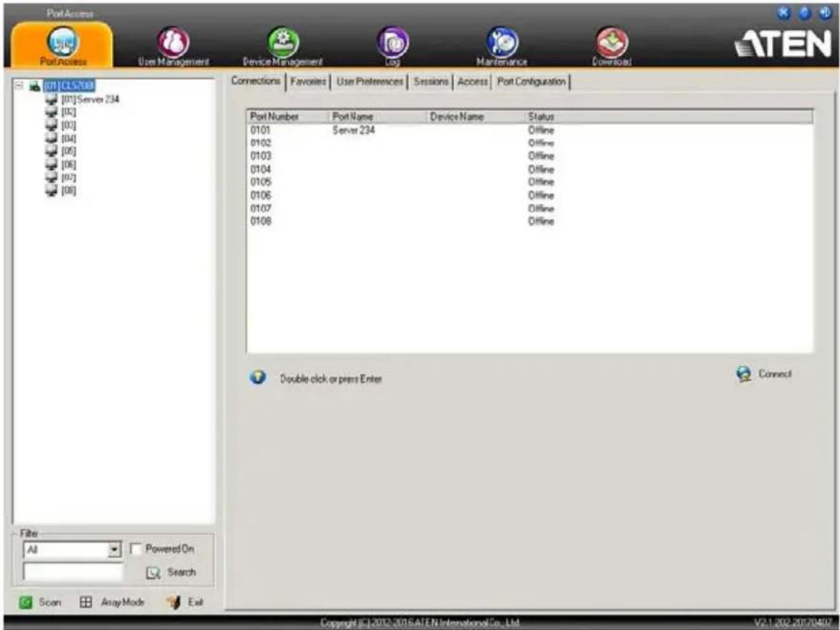
Task: Click the monitor icon for port [06]
Action: click(x=51, y=164)
